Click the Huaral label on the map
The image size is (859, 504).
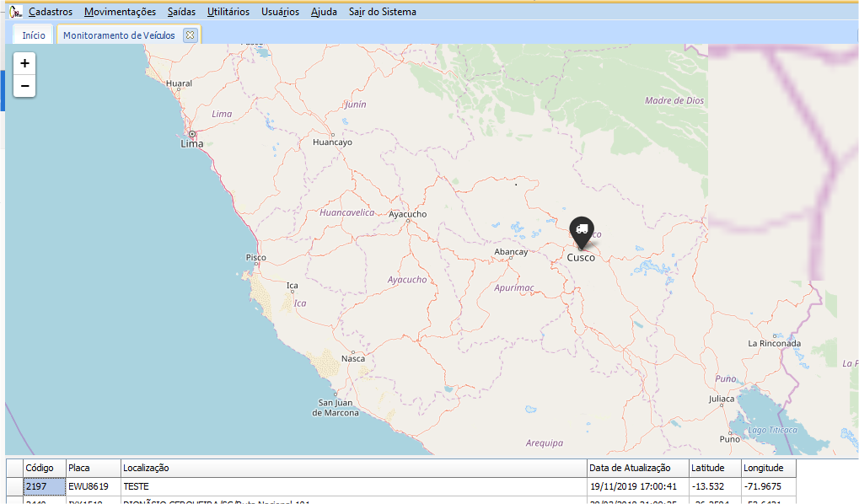(x=180, y=83)
